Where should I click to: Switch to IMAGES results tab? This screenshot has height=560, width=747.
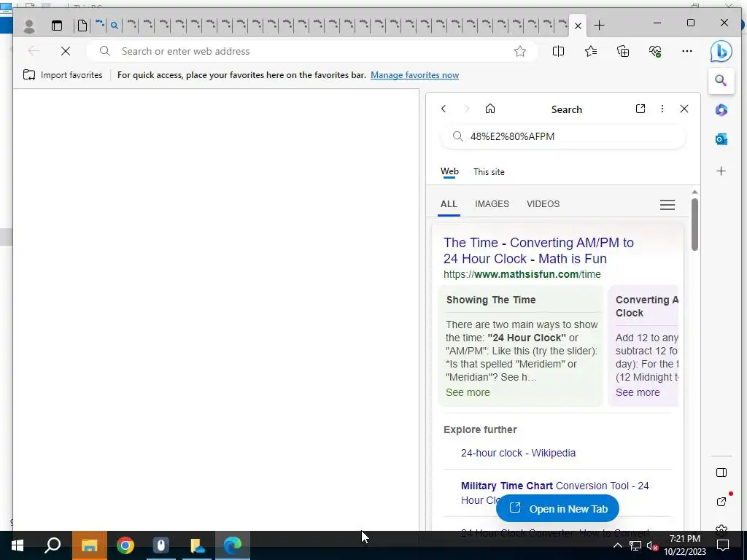click(492, 204)
